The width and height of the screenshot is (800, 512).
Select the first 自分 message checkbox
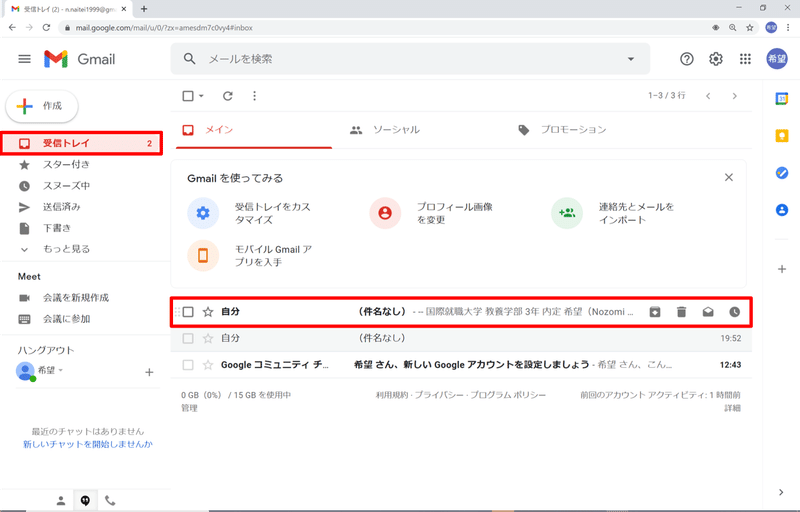(188, 312)
